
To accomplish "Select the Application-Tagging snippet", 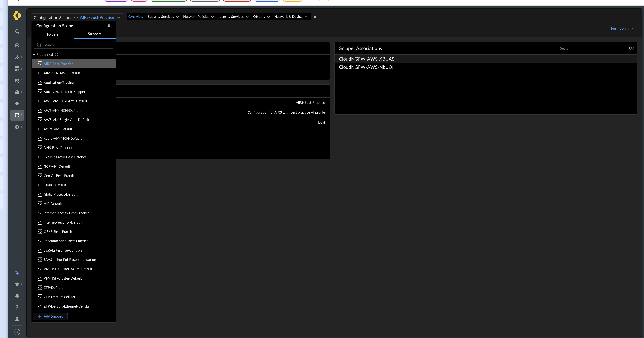I will tap(74, 82).
